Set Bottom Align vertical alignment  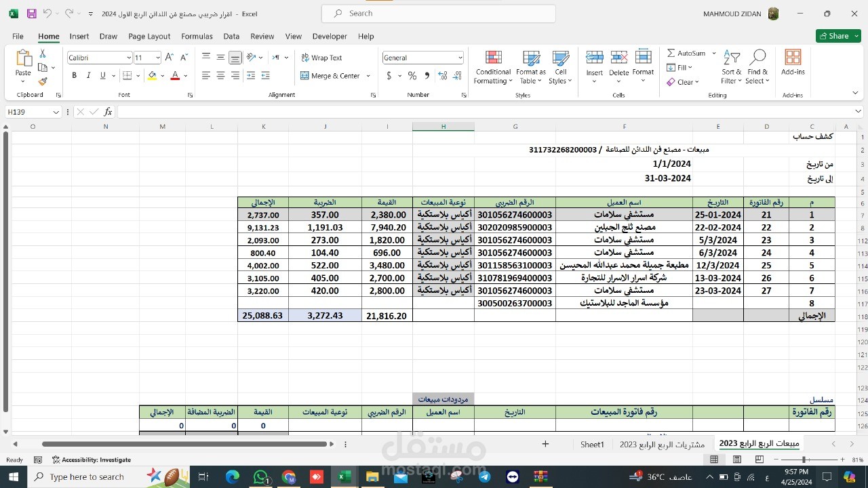pos(235,58)
